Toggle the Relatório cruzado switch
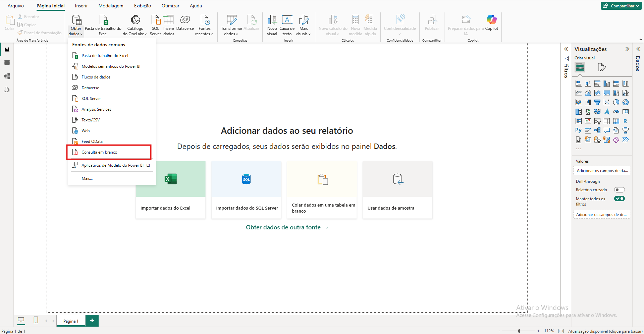 (x=620, y=190)
